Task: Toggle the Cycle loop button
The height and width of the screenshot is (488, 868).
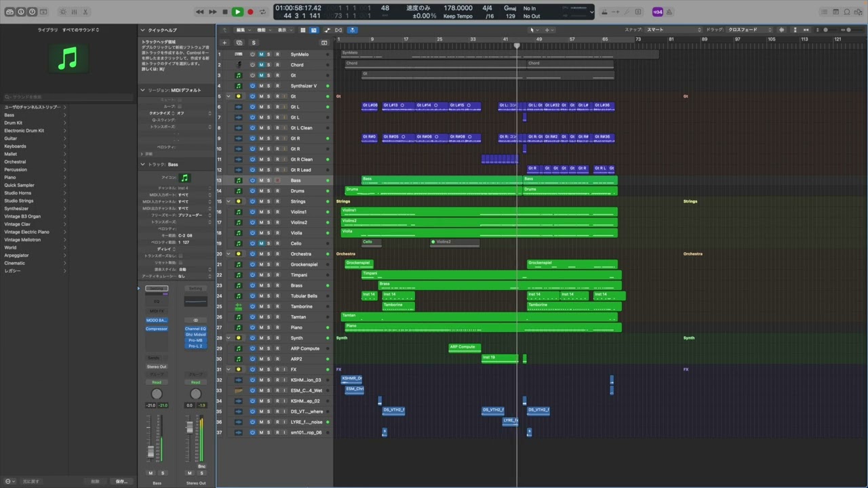Action: point(262,12)
